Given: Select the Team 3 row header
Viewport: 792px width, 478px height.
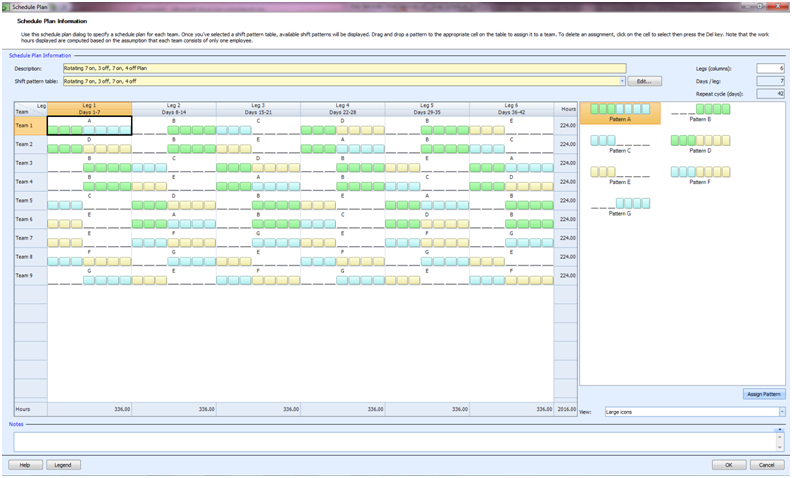Looking at the screenshot, I should 31,163.
